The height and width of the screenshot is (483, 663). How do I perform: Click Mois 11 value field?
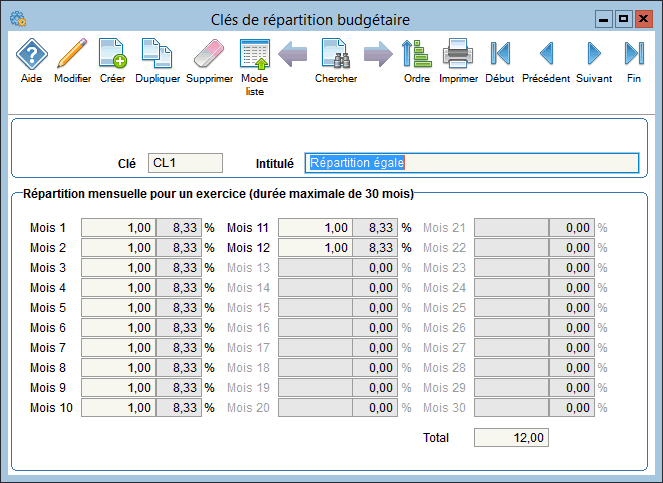tap(315, 228)
